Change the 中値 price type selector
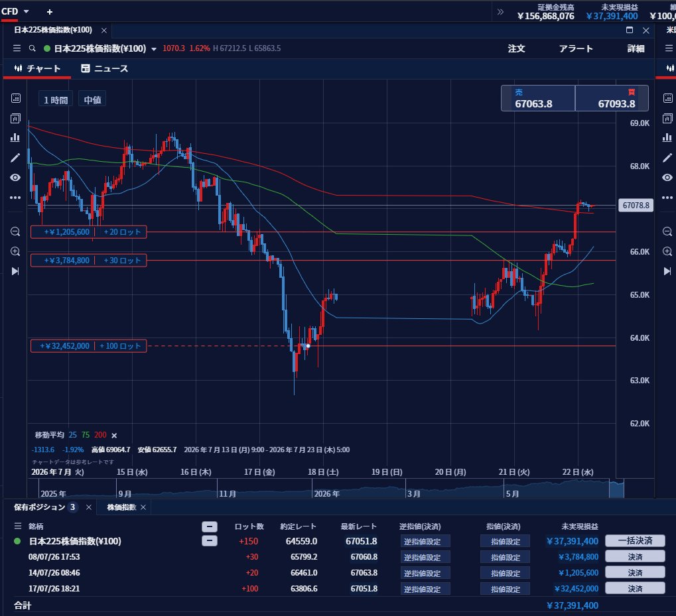676x616 pixels. click(x=92, y=100)
